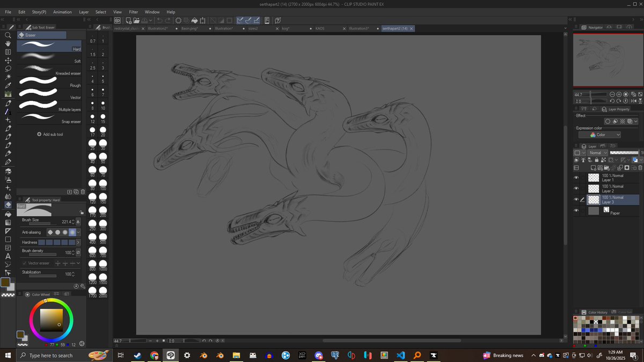The width and height of the screenshot is (644, 362).
Task: Select the strongest anti-aliasing option
Action: 72,232
